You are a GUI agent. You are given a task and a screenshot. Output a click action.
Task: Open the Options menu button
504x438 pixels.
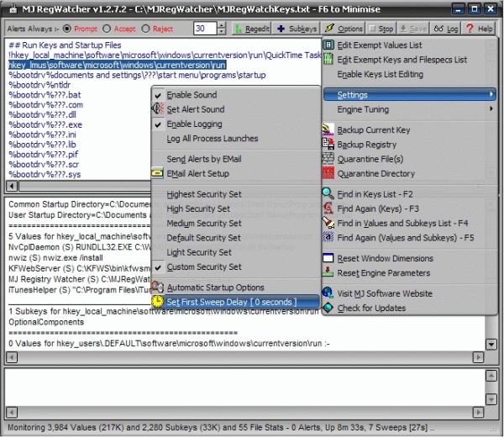(x=344, y=29)
